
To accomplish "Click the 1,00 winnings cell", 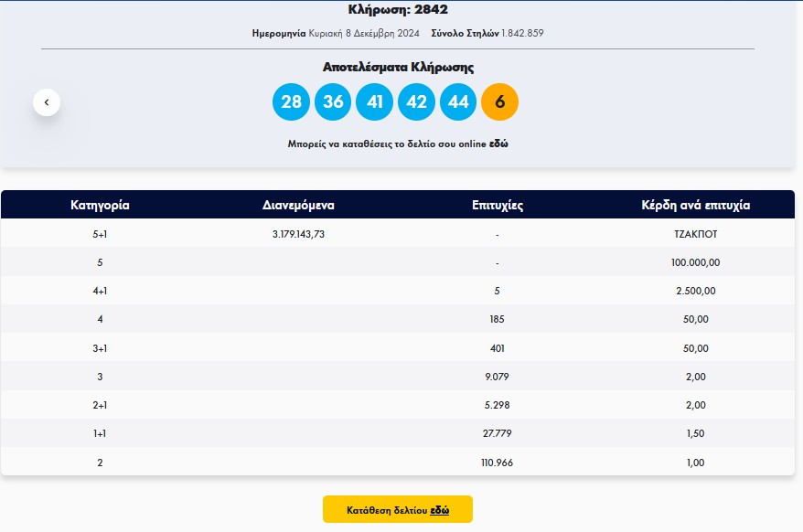I will click(x=695, y=463).
